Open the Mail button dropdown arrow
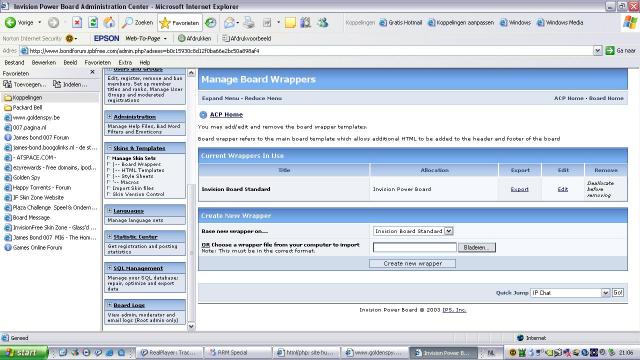640x360 pixels. (x=238, y=23)
